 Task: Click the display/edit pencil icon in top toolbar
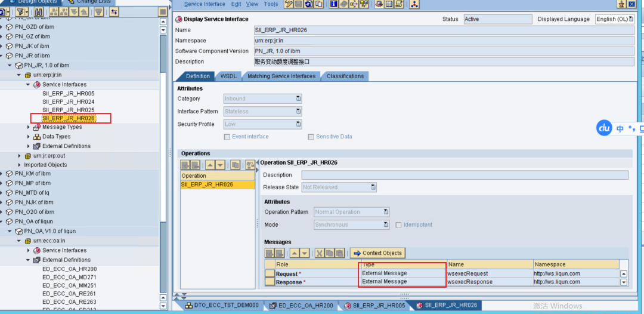(x=289, y=4)
